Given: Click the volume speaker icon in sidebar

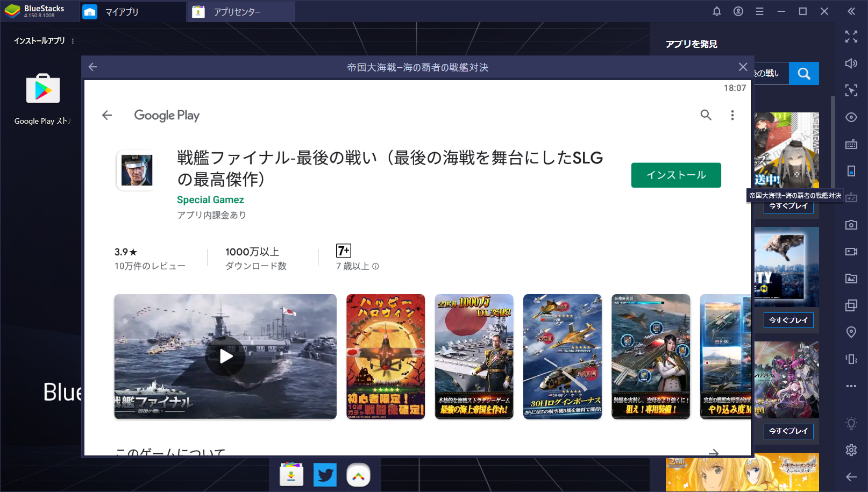Looking at the screenshot, I should pyautogui.click(x=851, y=63).
